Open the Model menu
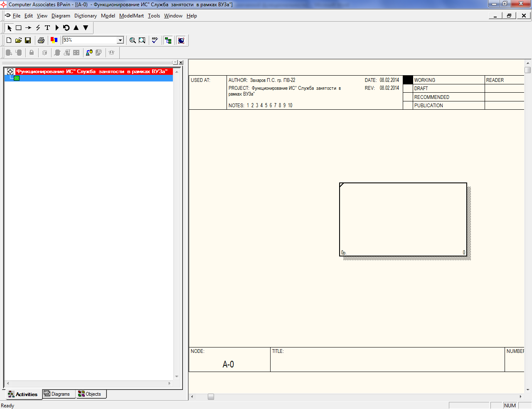This screenshot has width=532, height=409. point(108,16)
